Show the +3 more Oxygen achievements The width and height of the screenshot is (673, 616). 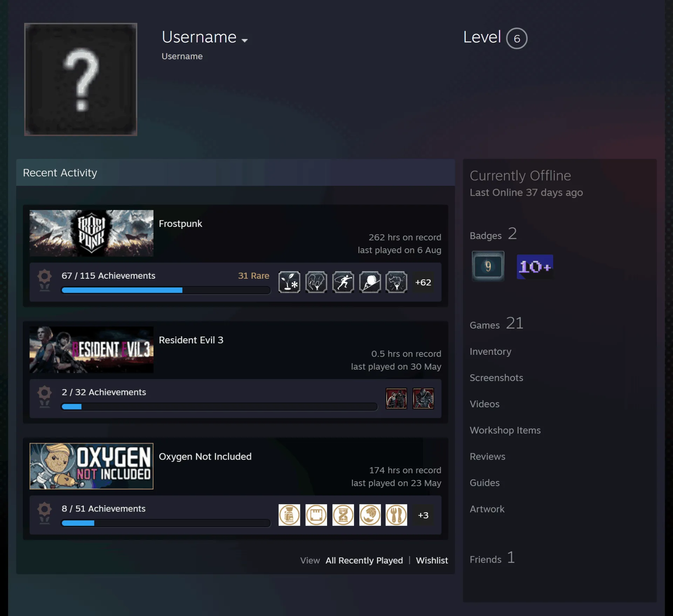423,515
